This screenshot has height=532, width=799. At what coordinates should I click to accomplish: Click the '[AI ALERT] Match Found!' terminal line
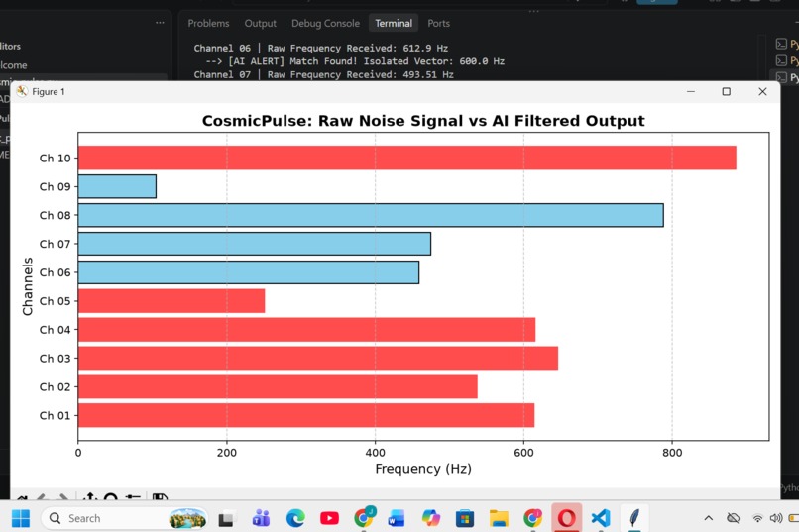(355, 61)
